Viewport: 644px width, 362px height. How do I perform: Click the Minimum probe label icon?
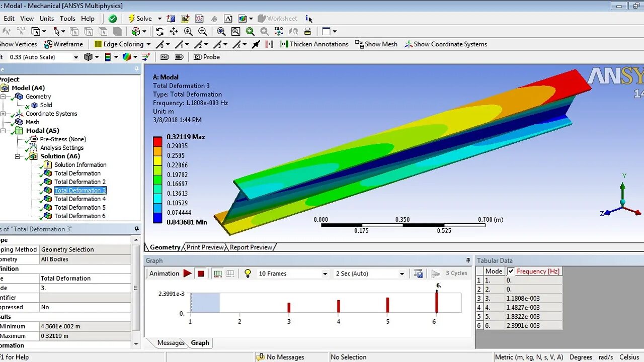pyautogui.click(x=179, y=57)
